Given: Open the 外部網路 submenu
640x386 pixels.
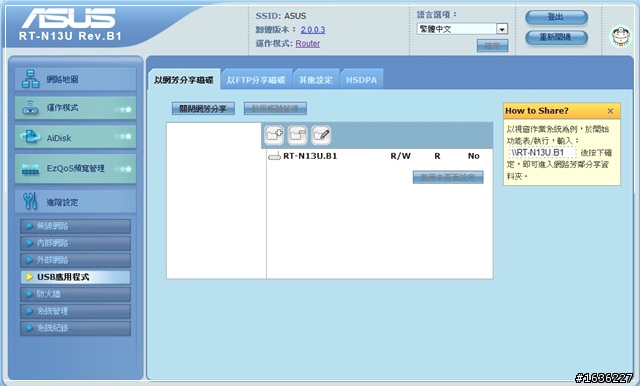Looking at the screenshot, I should coord(76,260).
